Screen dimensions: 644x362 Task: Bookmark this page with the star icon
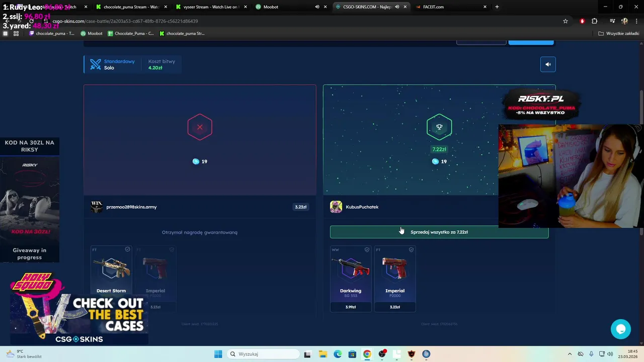pyautogui.click(x=566, y=21)
